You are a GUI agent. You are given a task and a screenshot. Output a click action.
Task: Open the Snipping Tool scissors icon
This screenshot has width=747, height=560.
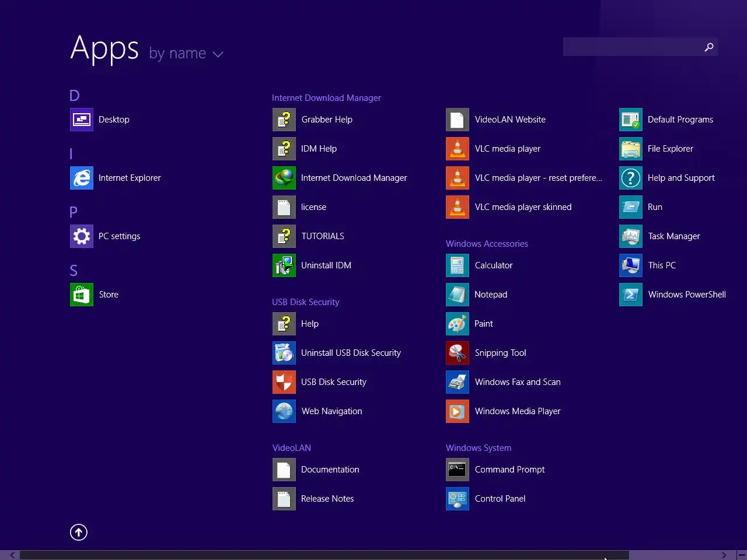point(458,353)
